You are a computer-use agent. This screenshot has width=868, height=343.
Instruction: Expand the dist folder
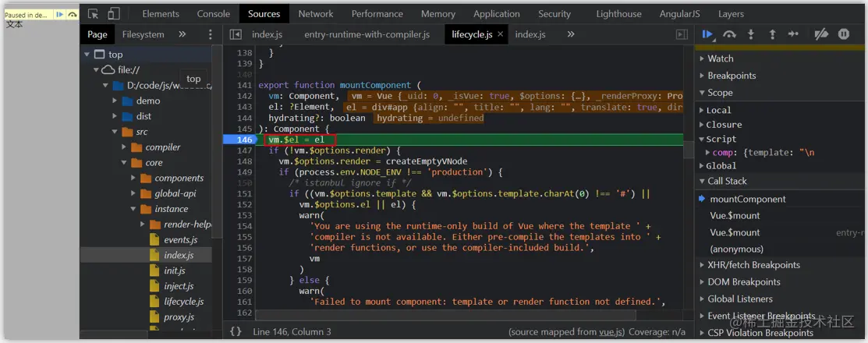coord(115,116)
